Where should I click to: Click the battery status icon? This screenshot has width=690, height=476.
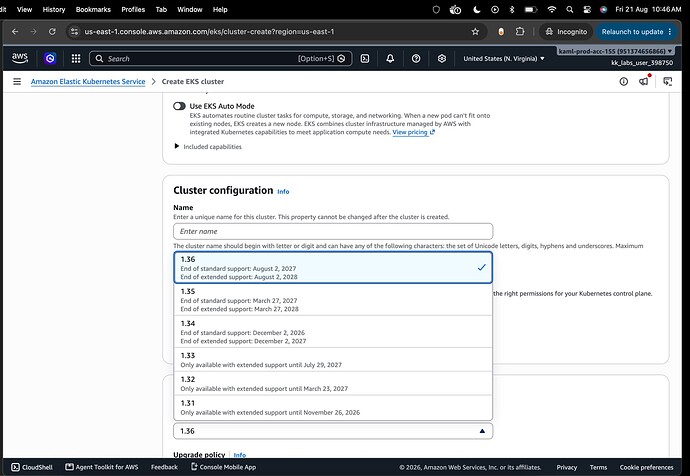(530, 9)
